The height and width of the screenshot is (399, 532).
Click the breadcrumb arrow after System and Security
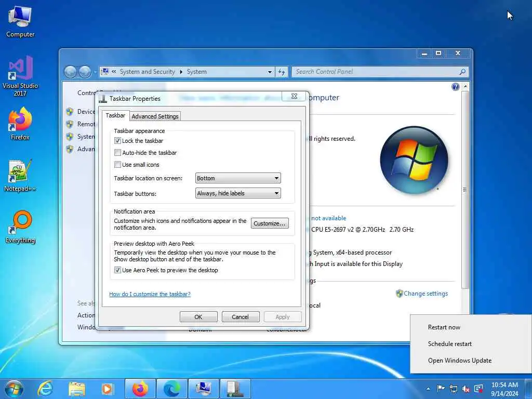coord(181,72)
